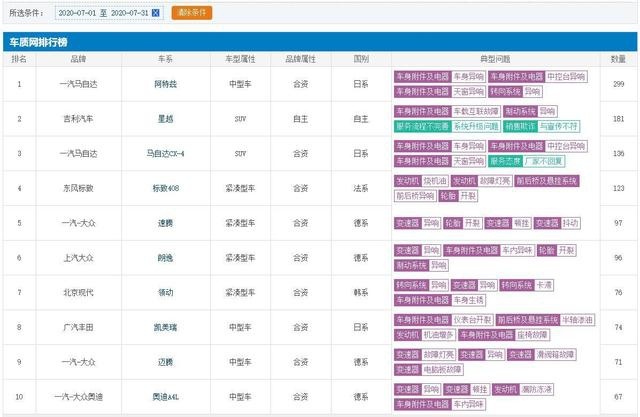Click 一汽-大众 in the 速腾 row
Image resolution: width=640 pixels, height=417 pixels.
pyautogui.click(x=78, y=223)
